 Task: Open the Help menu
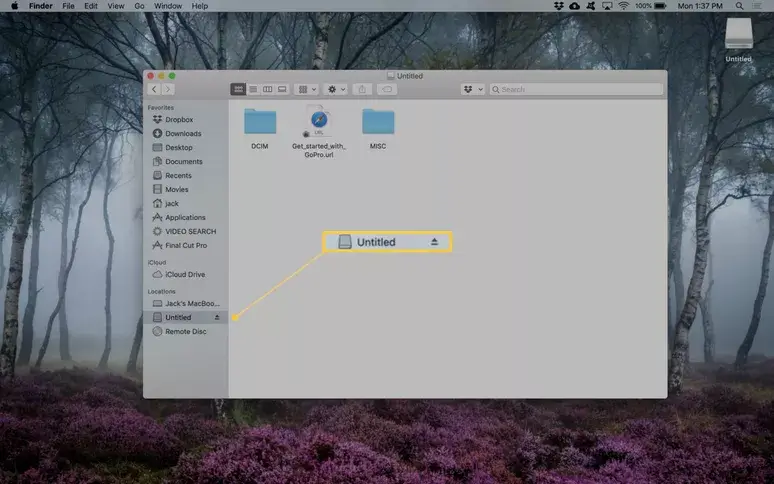(199, 6)
